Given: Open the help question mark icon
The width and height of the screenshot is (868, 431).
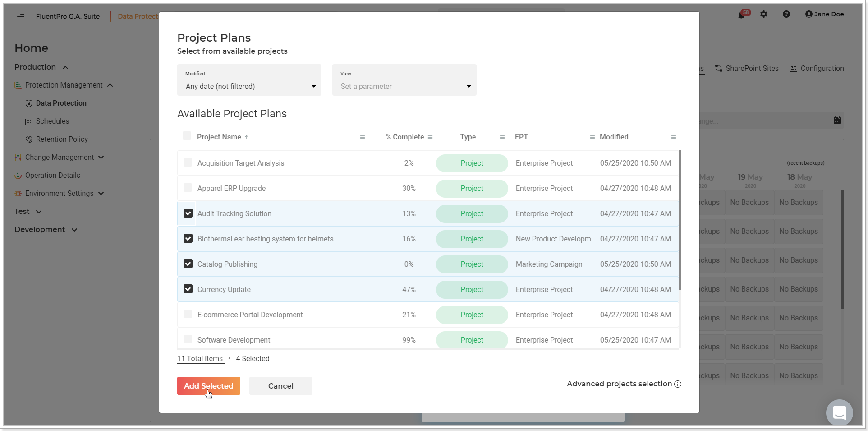Looking at the screenshot, I should pos(786,14).
